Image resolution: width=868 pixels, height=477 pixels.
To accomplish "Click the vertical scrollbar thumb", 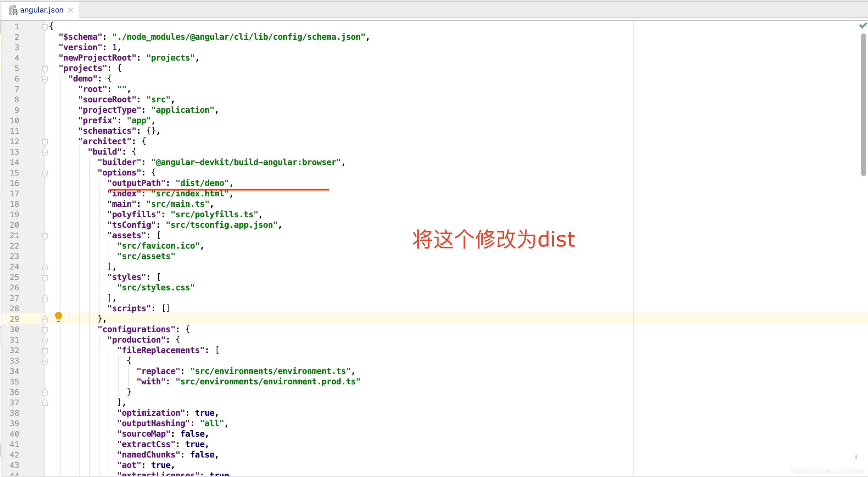I will [863, 104].
